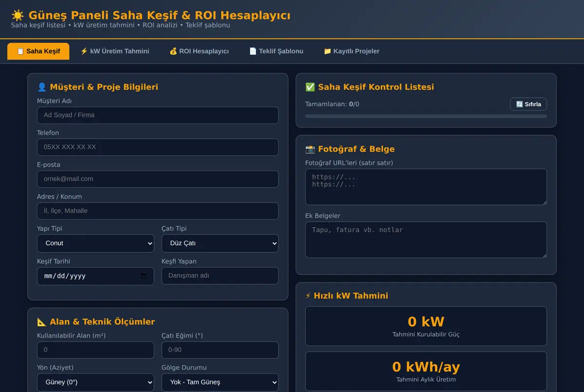Screen dimensions: 584x392
Task: Click the green checkmark icon by Kontrol Listesi
Action: (x=310, y=87)
